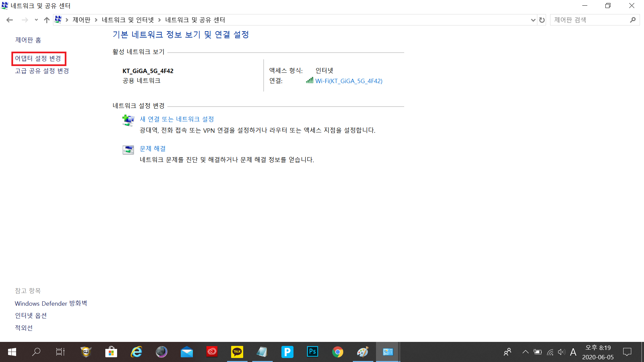Click the KT_GiGA_5G_4F42 network name

click(x=148, y=71)
